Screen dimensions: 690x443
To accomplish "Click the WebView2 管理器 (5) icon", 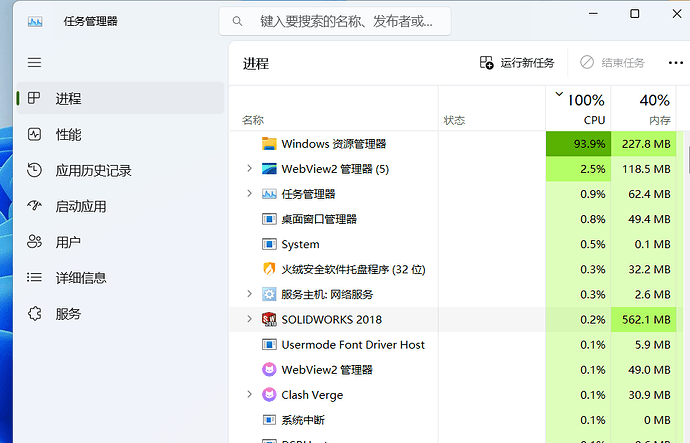I will (x=269, y=169).
